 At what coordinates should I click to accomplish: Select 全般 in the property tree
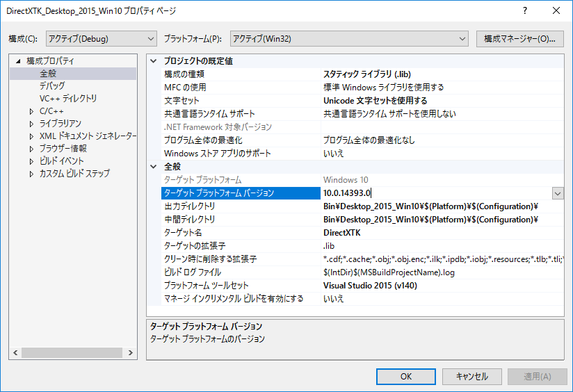[x=48, y=74]
